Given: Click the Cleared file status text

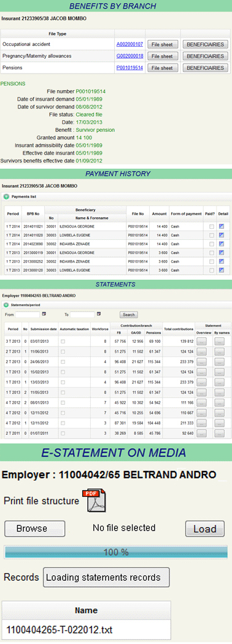Looking at the screenshot, I should (89, 115).
